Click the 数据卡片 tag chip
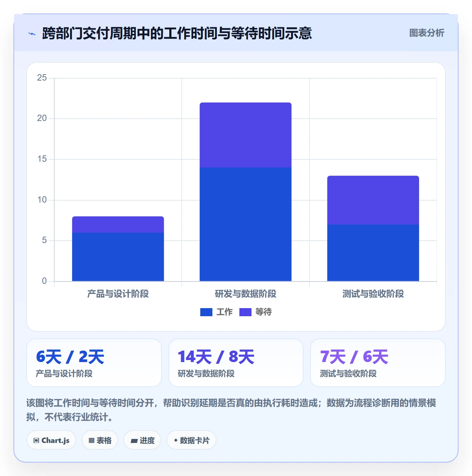Viewport: 472px width, 476px height. (191, 440)
